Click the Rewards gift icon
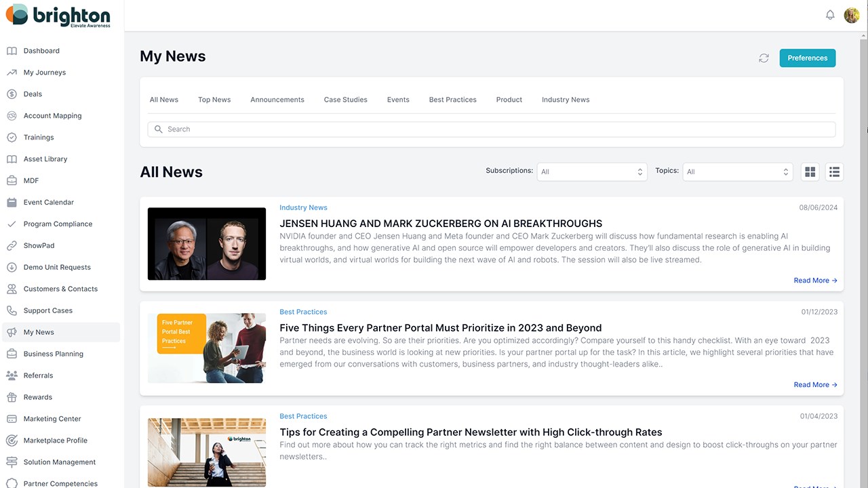868x488 pixels. coord(12,397)
